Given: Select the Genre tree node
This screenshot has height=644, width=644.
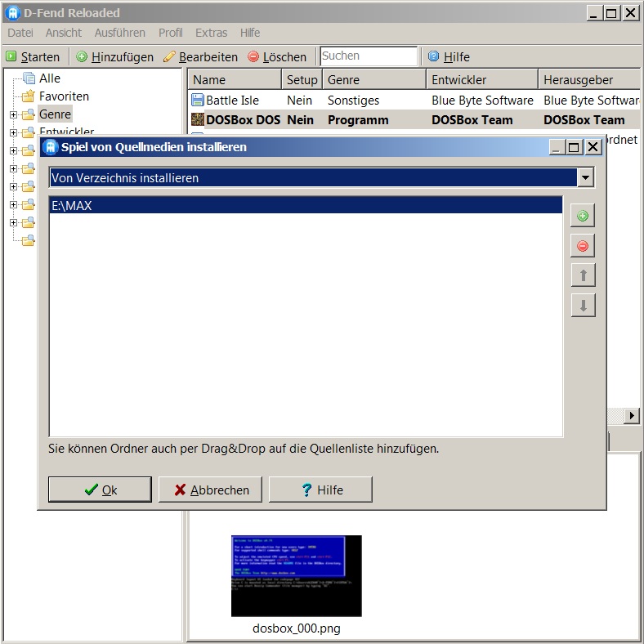Looking at the screenshot, I should [x=55, y=114].
